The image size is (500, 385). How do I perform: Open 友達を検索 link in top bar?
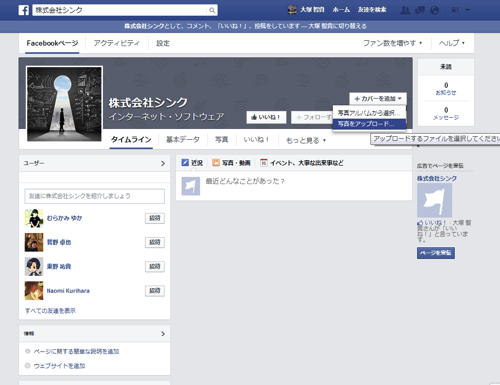click(372, 10)
